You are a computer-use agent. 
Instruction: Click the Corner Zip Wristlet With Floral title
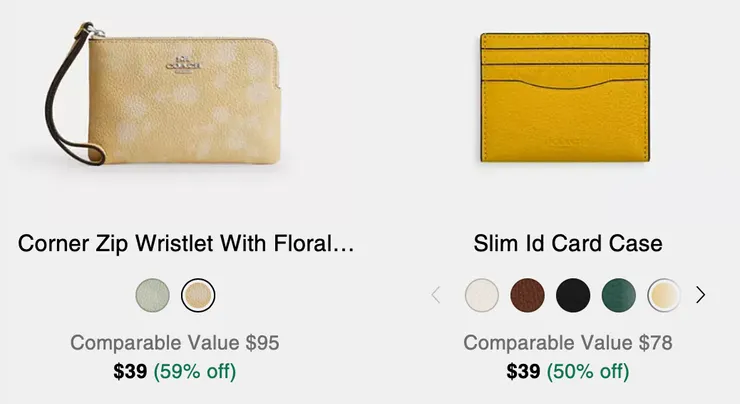point(186,244)
